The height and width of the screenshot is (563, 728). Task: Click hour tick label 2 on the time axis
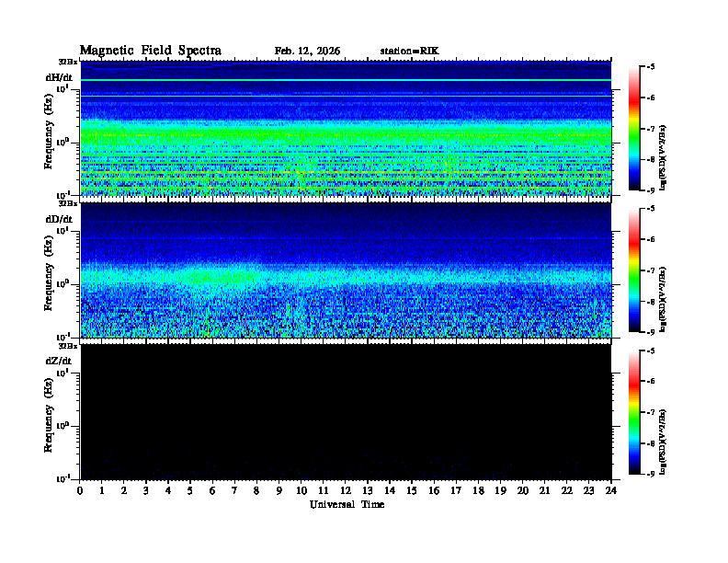coord(124,491)
